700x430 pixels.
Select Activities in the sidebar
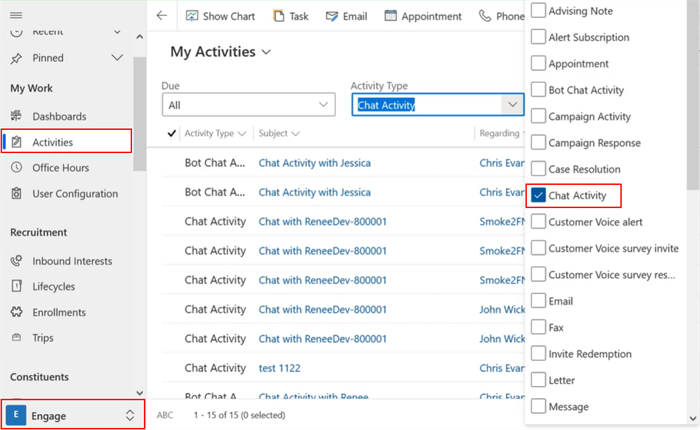pyautogui.click(x=67, y=142)
